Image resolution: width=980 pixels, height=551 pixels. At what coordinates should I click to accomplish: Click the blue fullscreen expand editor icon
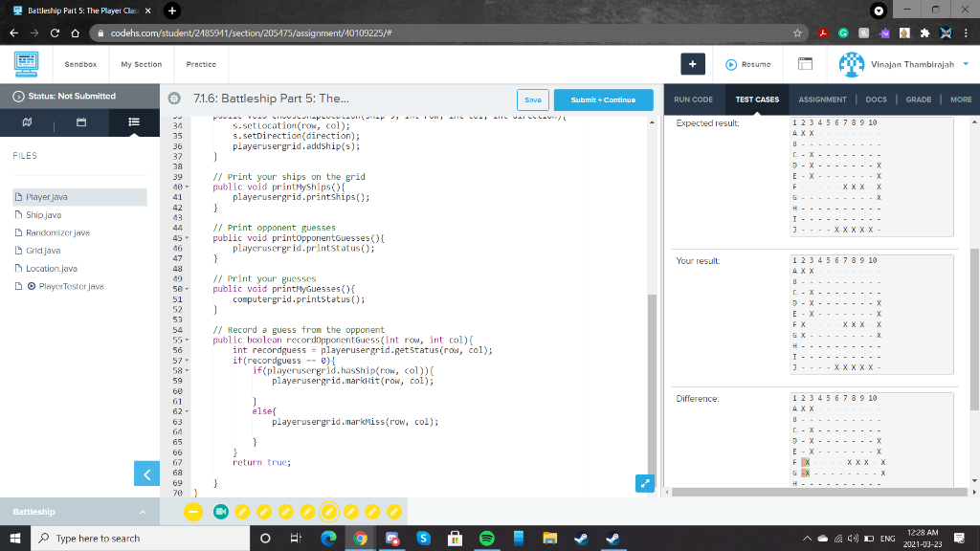tap(644, 483)
